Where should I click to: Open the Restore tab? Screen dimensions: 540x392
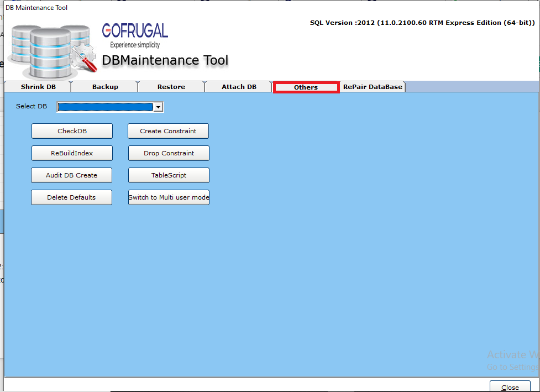pyautogui.click(x=171, y=87)
